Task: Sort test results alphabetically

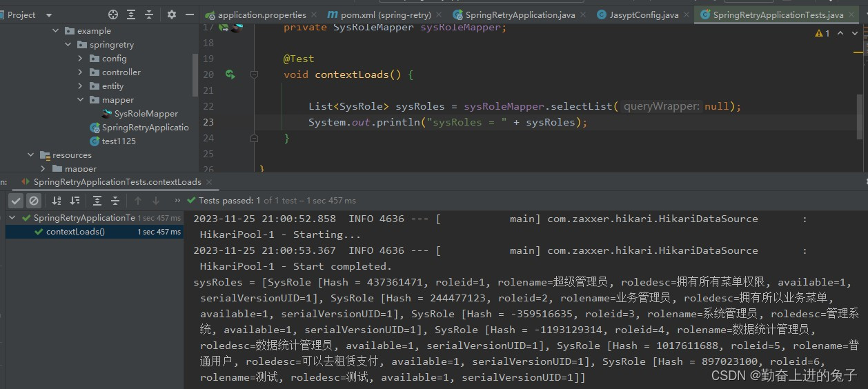Action: (x=57, y=201)
